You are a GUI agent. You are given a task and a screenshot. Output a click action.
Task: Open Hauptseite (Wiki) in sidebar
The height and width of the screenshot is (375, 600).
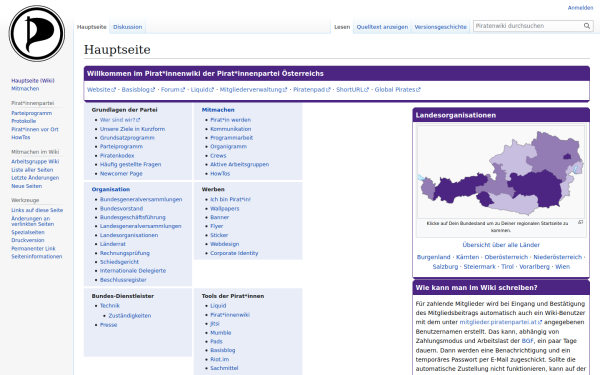pos(33,81)
